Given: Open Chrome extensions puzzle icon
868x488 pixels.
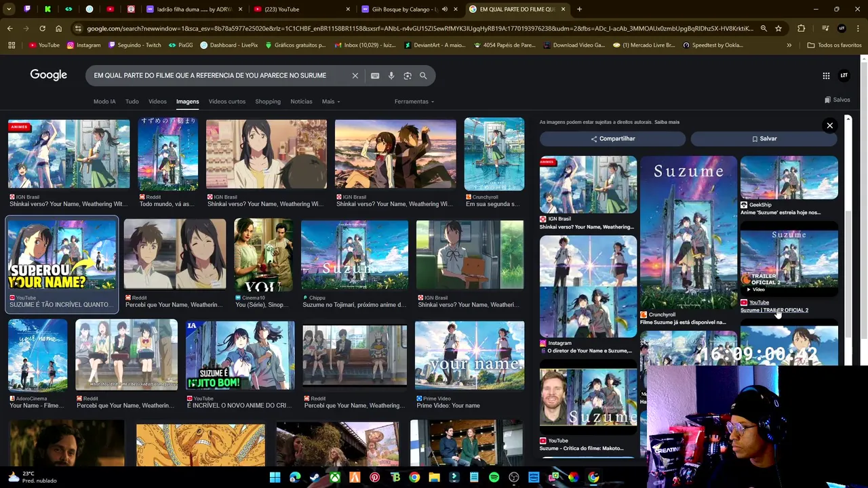Looking at the screenshot, I should click(802, 28).
